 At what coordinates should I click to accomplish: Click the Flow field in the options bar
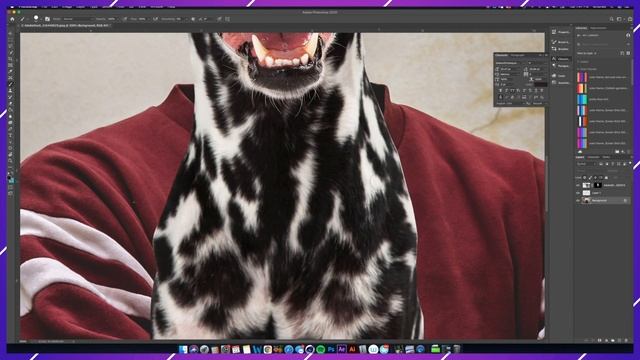pyautogui.click(x=143, y=19)
